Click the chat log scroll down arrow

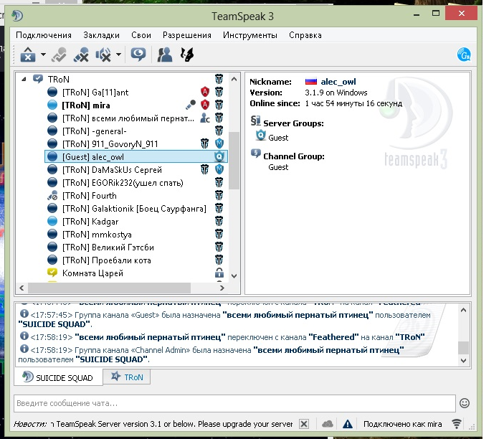464,361
